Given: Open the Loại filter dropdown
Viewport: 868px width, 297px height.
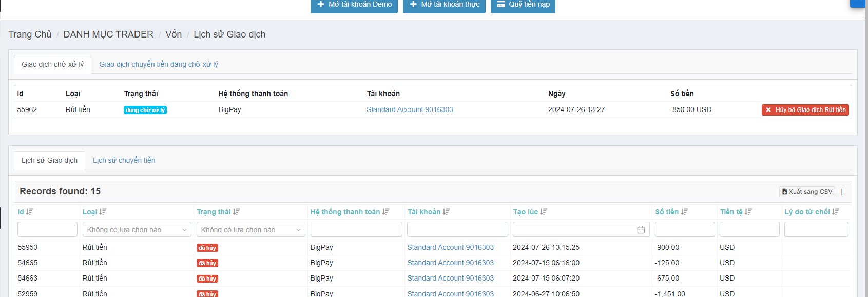Looking at the screenshot, I should 137,230.
